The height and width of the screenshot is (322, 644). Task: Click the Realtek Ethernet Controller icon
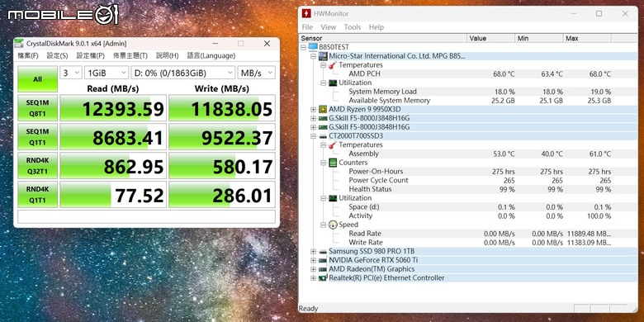(x=323, y=278)
